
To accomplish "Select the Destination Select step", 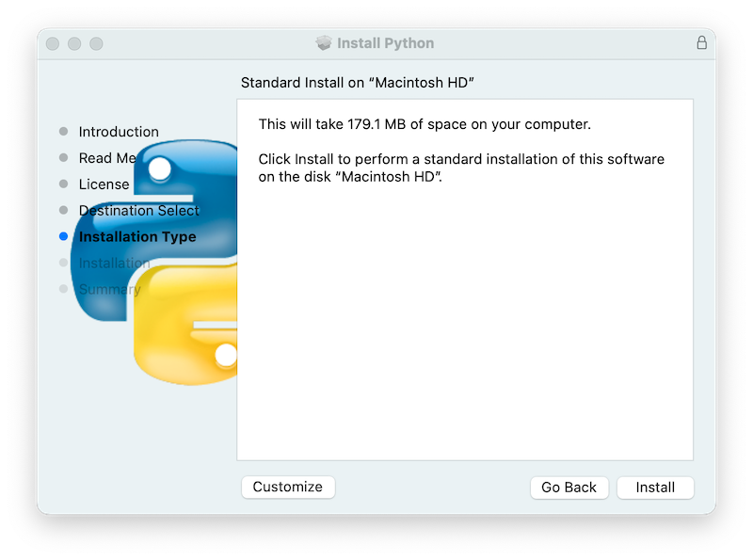I will [x=138, y=210].
